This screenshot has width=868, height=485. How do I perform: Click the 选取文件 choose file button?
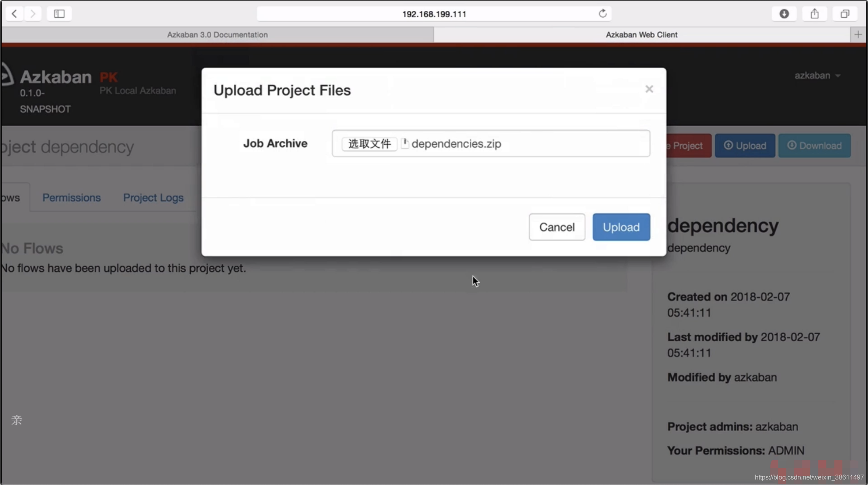click(x=369, y=143)
